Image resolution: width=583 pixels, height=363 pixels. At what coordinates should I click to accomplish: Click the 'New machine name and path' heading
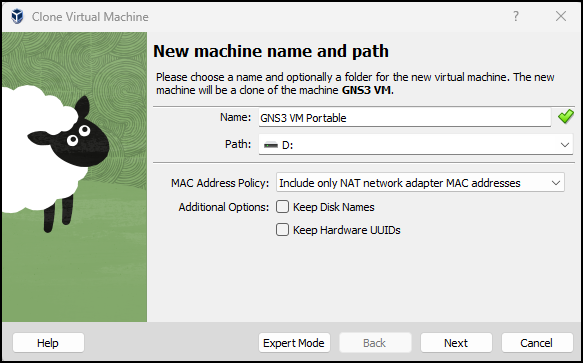[271, 51]
